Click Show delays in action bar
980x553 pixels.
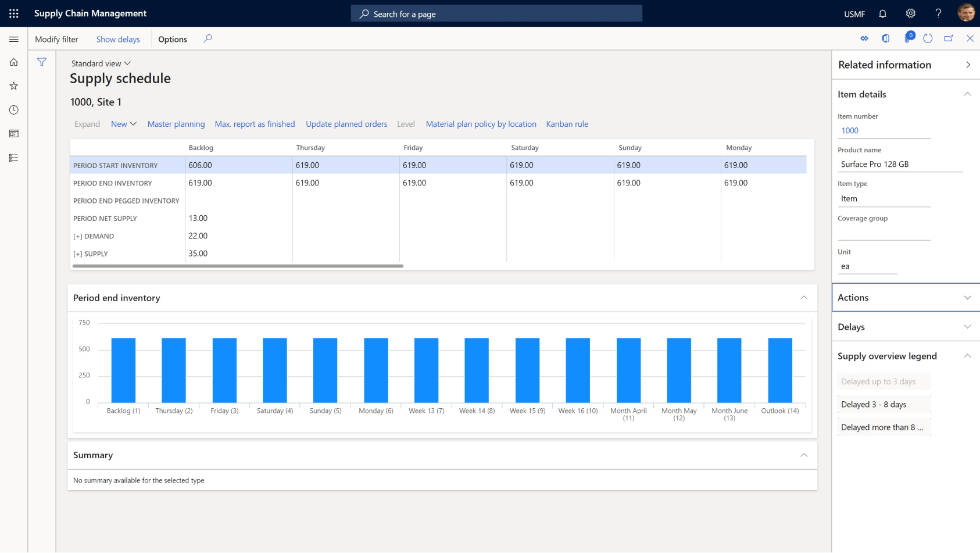118,40
